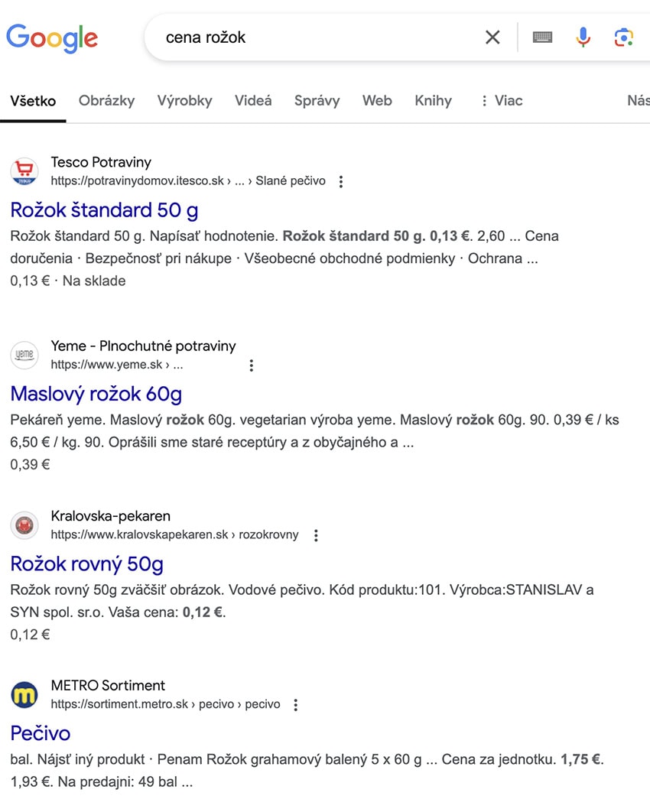650x812 pixels.
Task: Go to the Google logo homepage
Action: click(x=52, y=37)
